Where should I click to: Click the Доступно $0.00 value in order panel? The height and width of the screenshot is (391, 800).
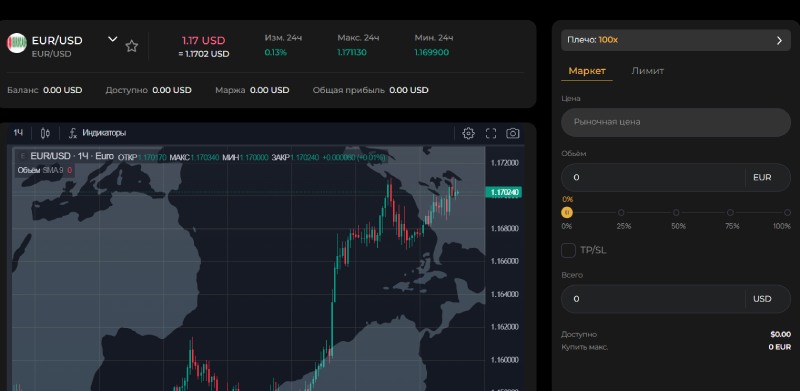click(x=781, y=335)
